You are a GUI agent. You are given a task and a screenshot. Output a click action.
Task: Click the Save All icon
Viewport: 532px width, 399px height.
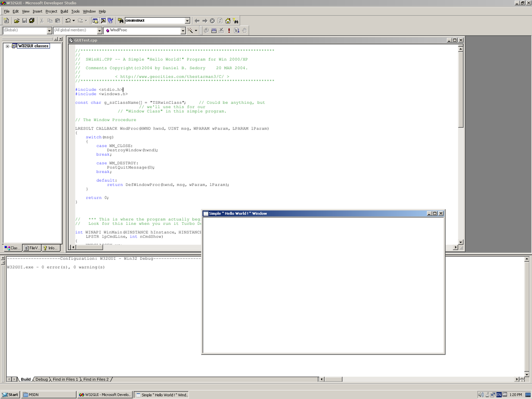point(31,20)
